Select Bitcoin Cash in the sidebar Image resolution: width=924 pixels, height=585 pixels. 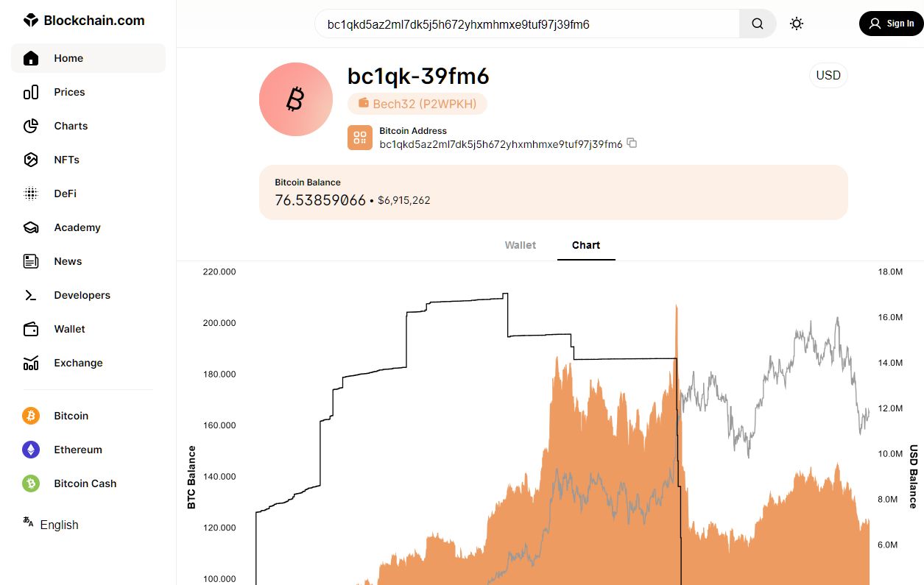click(85, 483)
